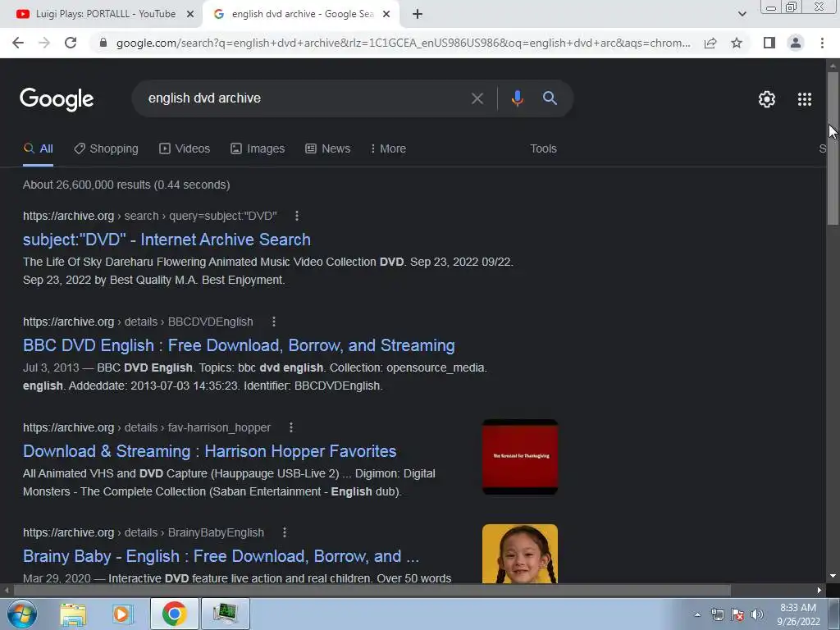Launch Windows Media Player from taskbar
Image resolution: width=840 pixels, height=630 pixels.
(x=123, y=614)
